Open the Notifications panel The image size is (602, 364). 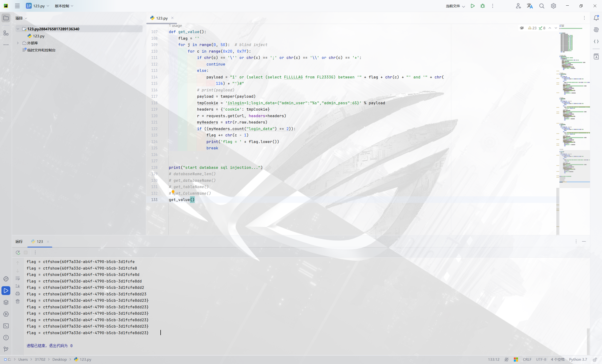coord(596,18)
